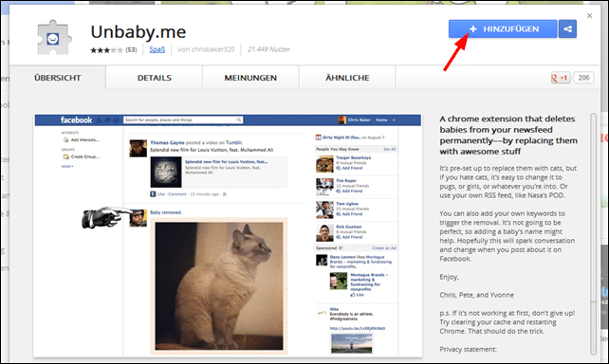Viewport: 609px width, 364px height.
Task: Click the (53) review count
Action: (131, 49)
